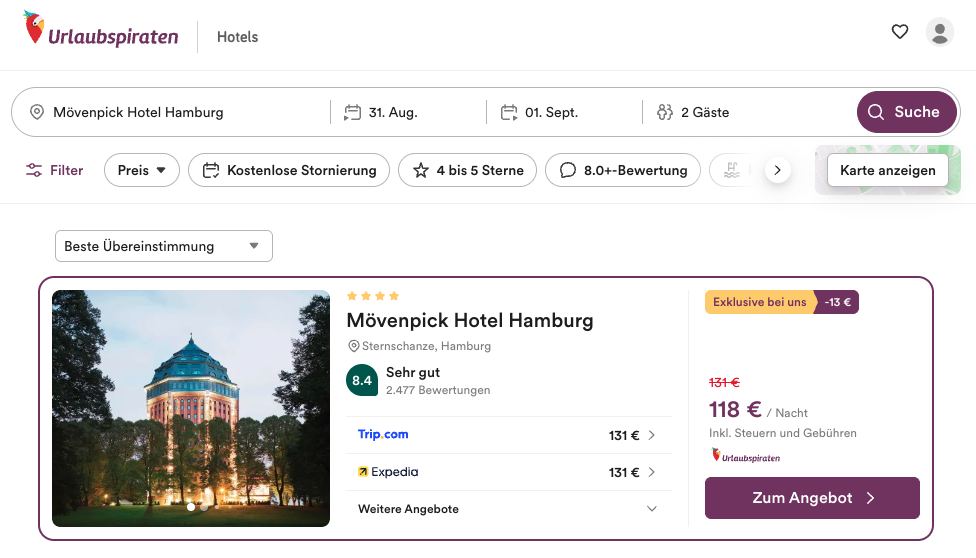Click Karte anzeigen to show map

pyautogui.click(x=888, y=170)
